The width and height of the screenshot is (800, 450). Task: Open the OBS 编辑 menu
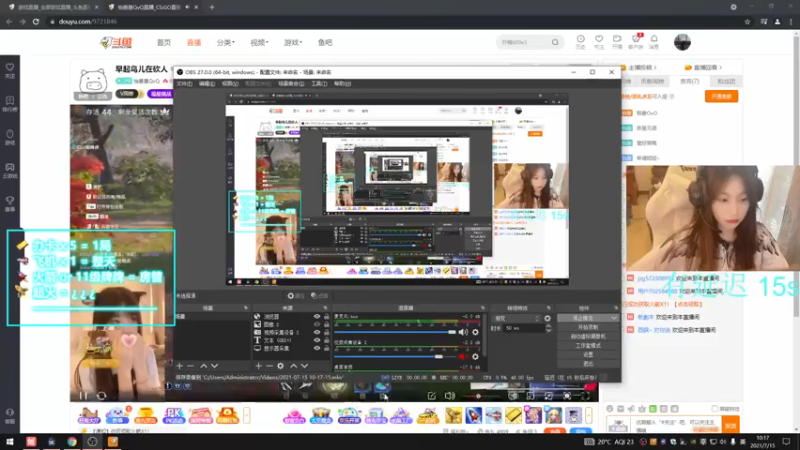tap(207, 84)
